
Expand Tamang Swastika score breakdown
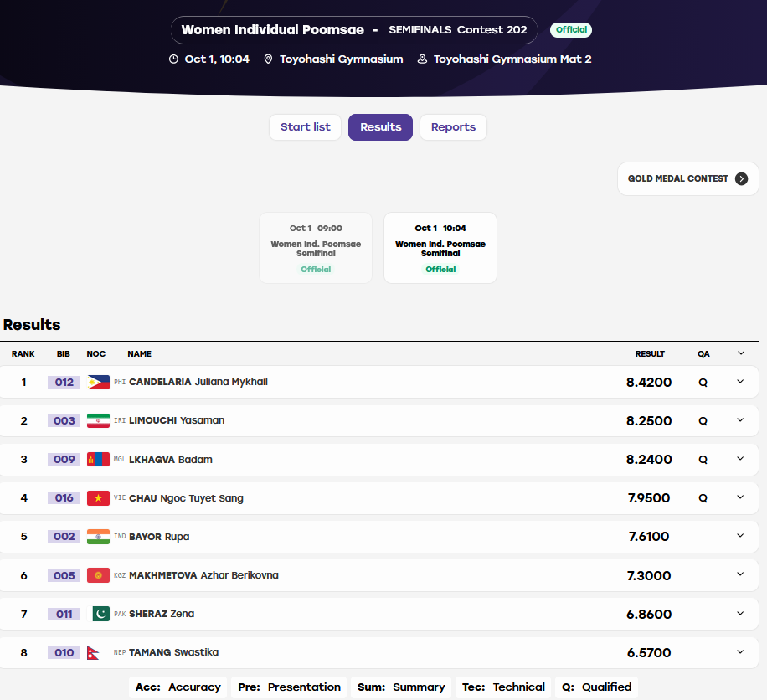coord(740,652)
